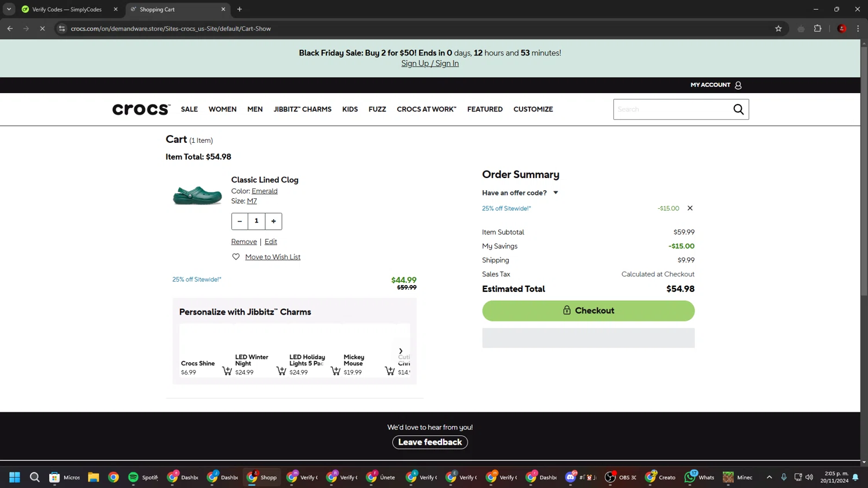Open the MEN menu
Screen dimensions: 868x488
pos(255,109)
